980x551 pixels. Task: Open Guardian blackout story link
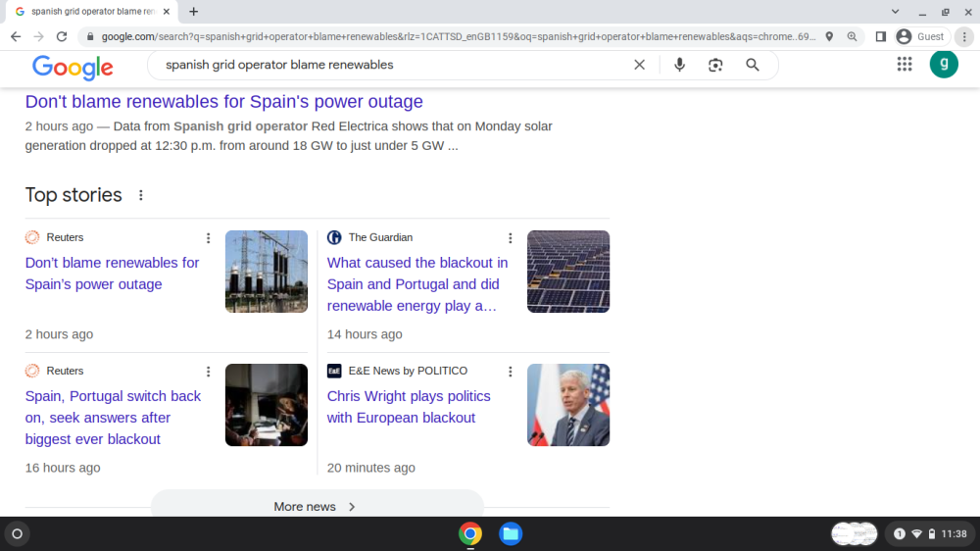click(417, 284)
